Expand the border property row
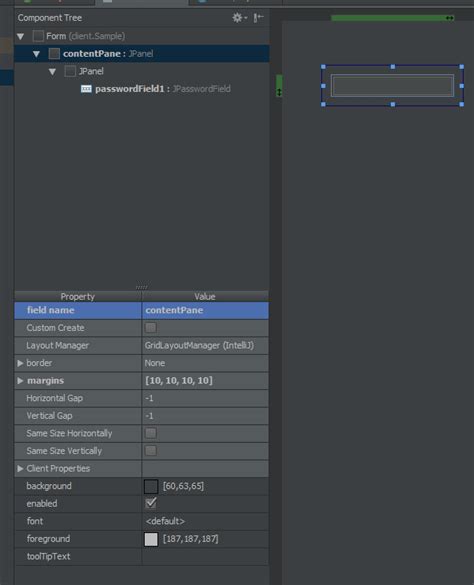Viewport: 474px width, 585px height. click(20, 363)
